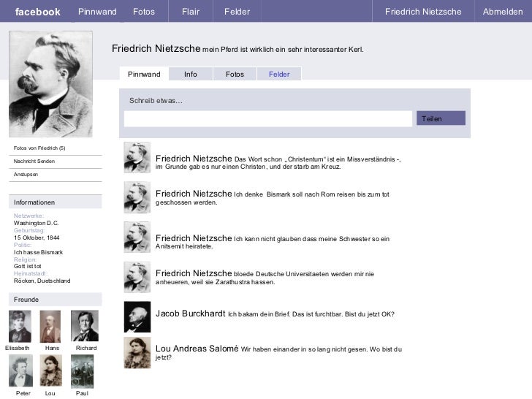Switch to the Felder profile tab

(279, 74)
